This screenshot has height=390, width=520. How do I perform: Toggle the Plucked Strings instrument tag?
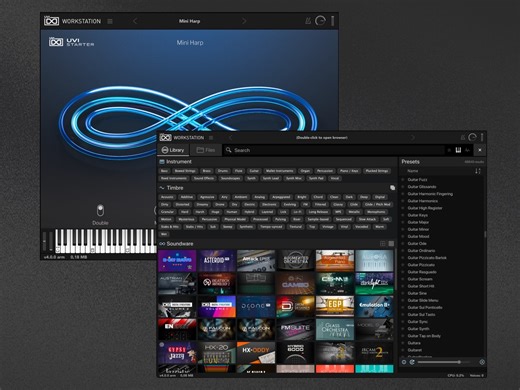377,171
